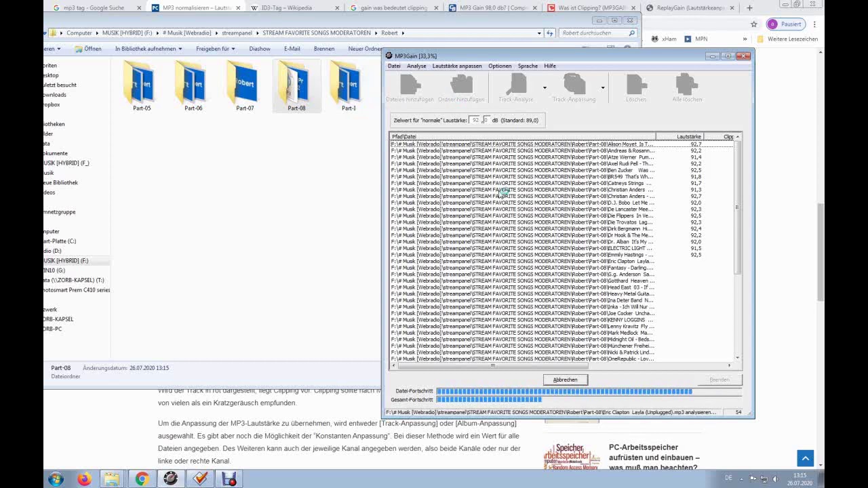868x488 pixels.
Task: Select the Part-08 folder in Explorer
Action: (296, 86)
